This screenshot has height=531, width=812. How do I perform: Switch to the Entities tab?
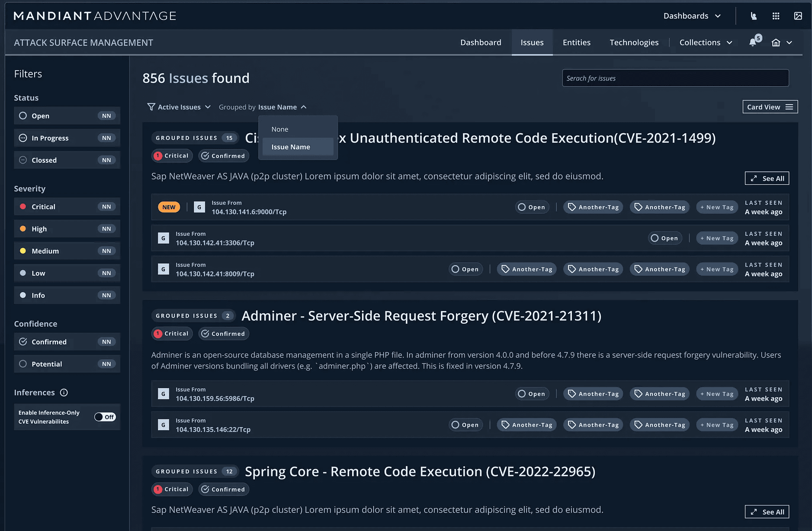(x=576, y=42)
